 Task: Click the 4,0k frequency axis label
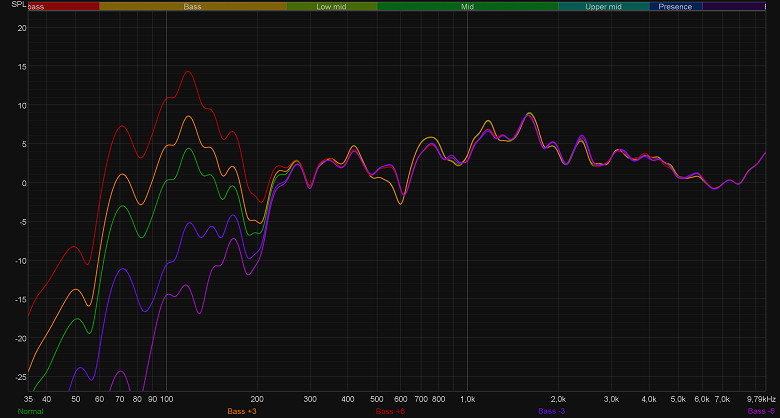click(x=649, y=399)
